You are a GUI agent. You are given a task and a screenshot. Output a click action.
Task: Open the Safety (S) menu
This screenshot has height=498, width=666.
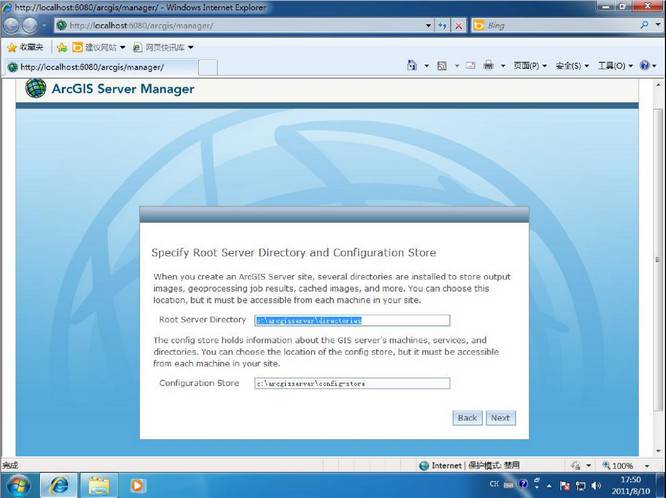572,66
